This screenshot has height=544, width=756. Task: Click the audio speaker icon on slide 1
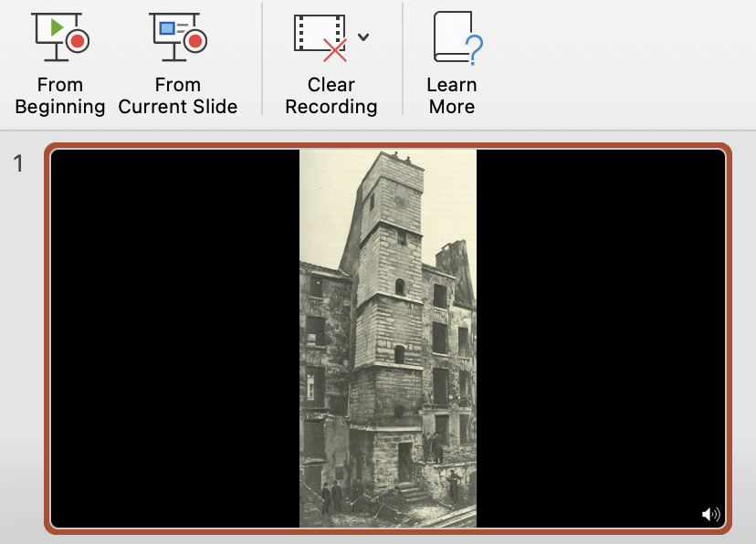(710, 514)
